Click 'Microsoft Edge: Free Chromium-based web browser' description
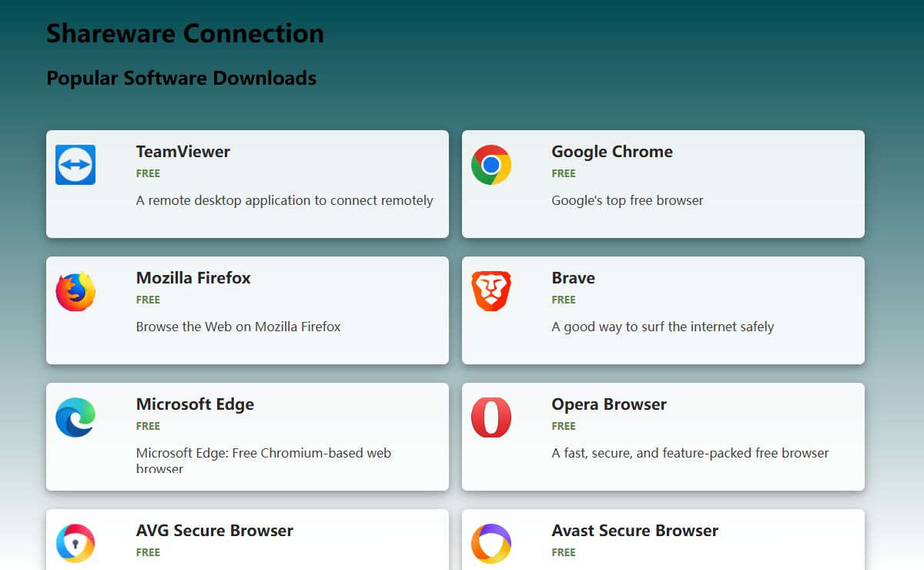This screenshot has width=924, height=570. [263, 461]
